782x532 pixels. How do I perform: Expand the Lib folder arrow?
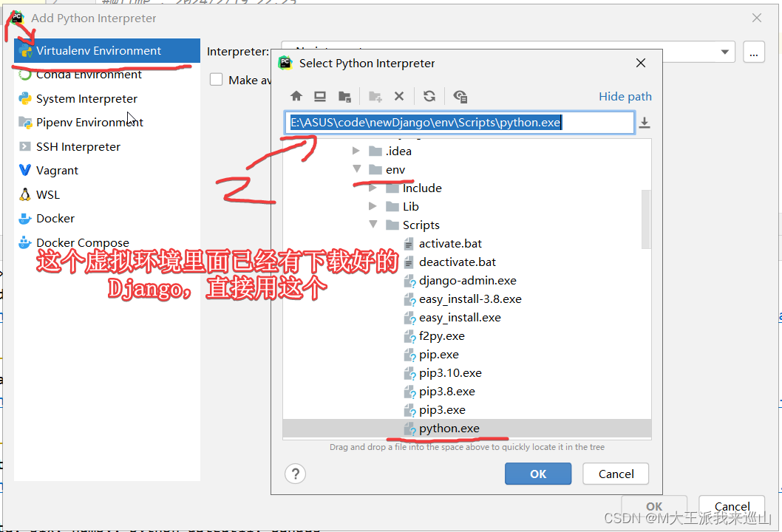(373, 206)
